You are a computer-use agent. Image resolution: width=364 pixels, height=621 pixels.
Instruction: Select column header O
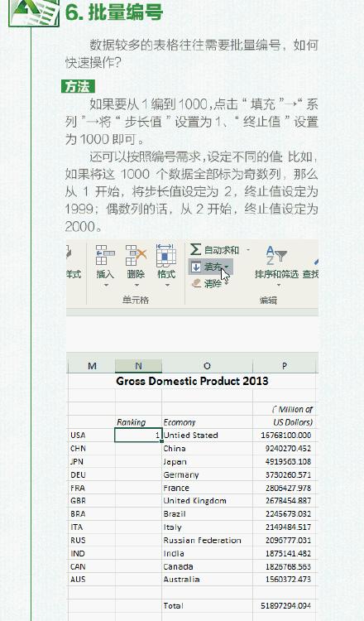(x=207, y=366)
